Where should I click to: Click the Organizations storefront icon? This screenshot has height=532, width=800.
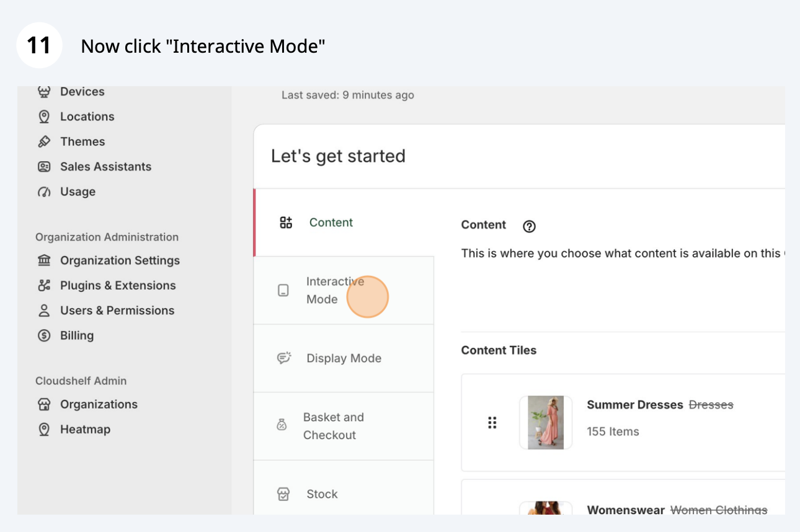[44, 404]
